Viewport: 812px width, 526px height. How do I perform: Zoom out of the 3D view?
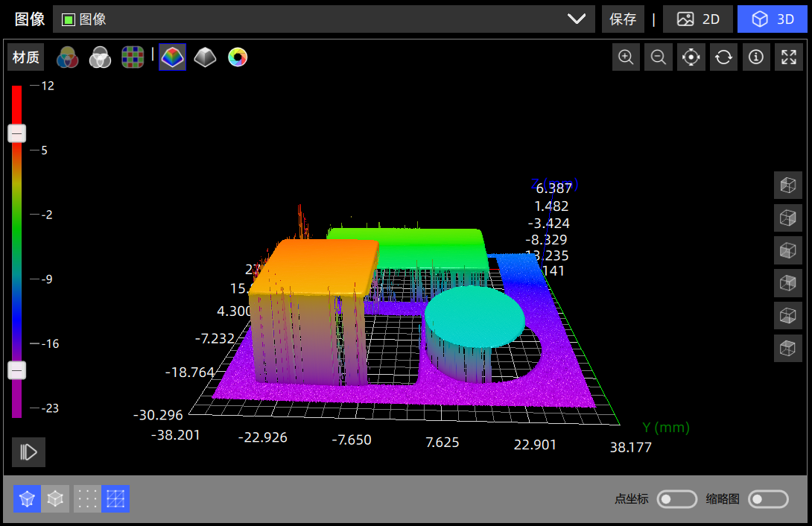pyautogui.click(x=659, y=57)
